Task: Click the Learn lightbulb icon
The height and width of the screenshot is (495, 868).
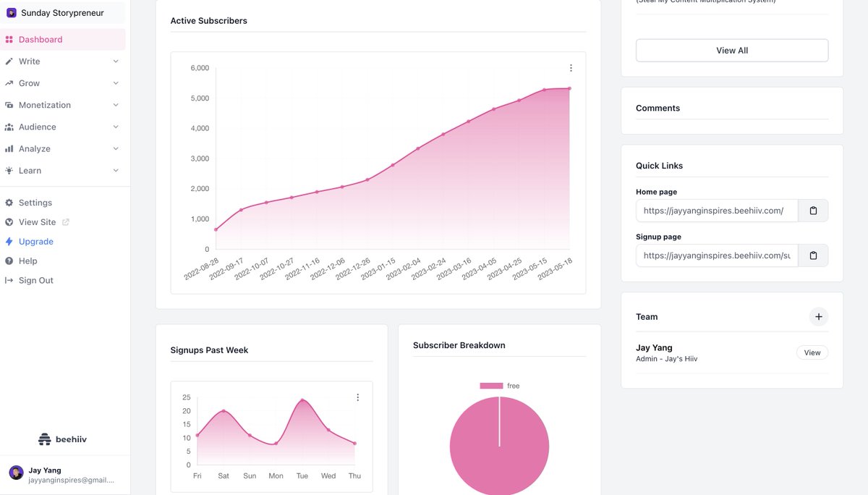Action: 9,170
